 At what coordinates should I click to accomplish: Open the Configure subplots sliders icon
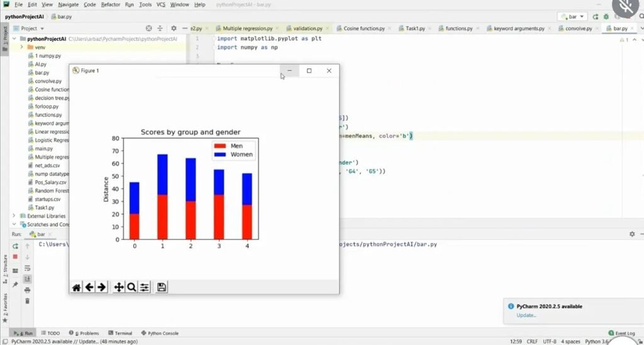point(145,287)
